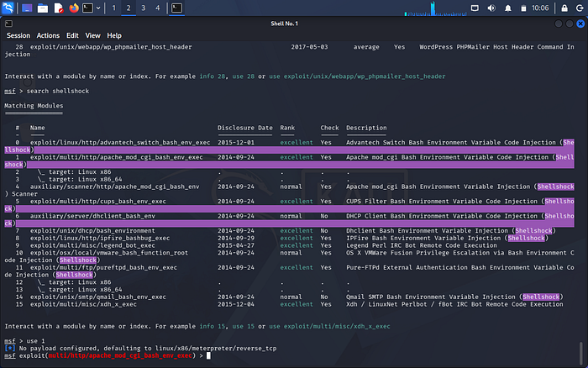Click the 'info 15' example text
The width and height of the screenshot is (588, 368).
coord(212,326)
